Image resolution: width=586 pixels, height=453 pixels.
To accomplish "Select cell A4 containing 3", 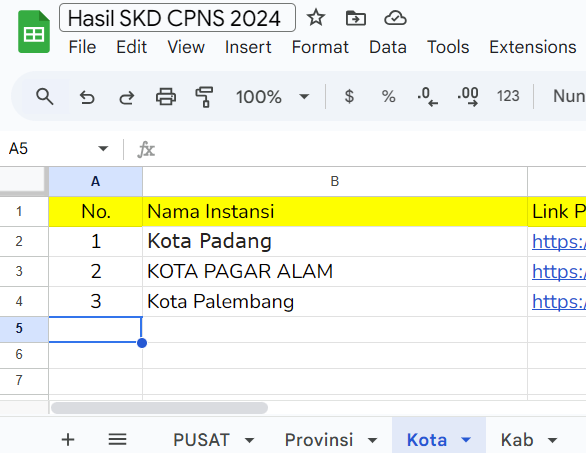I will coord(96,301).
